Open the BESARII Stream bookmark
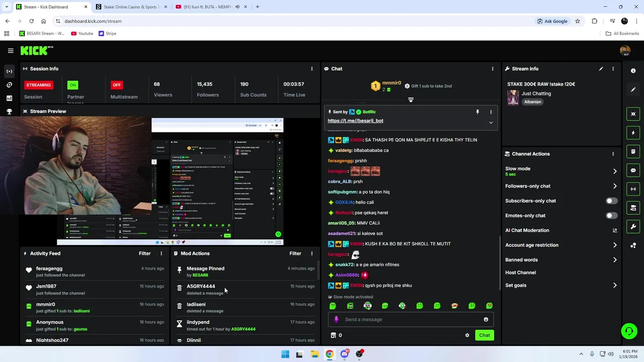The width and height of the screenshot is (644, 362). pyautogui.click(x=42, y=34)
